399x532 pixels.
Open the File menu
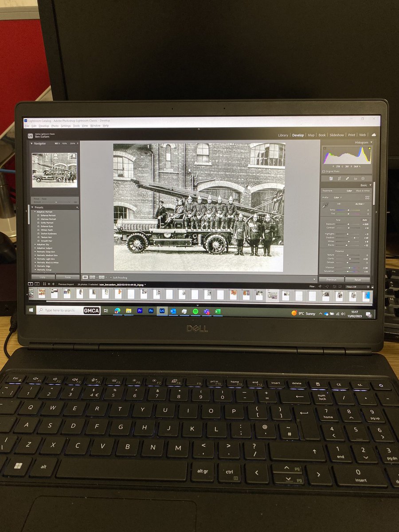tap(27, 126)
